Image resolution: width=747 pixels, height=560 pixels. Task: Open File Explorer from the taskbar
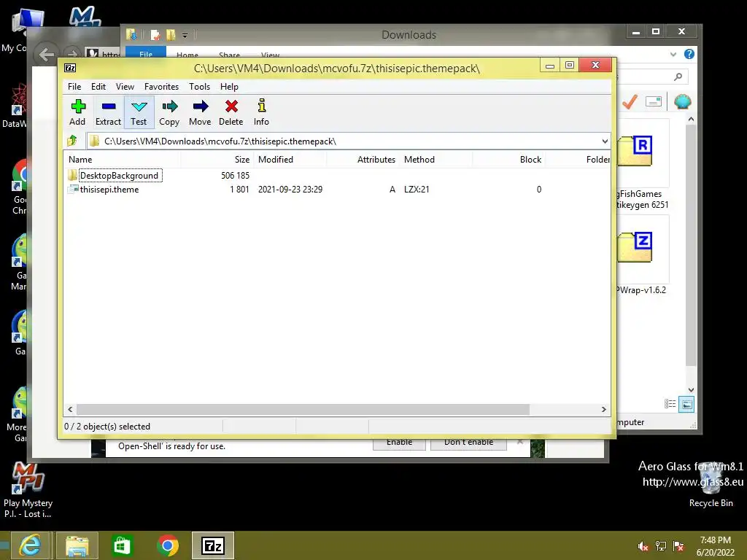tap(77, 545)
